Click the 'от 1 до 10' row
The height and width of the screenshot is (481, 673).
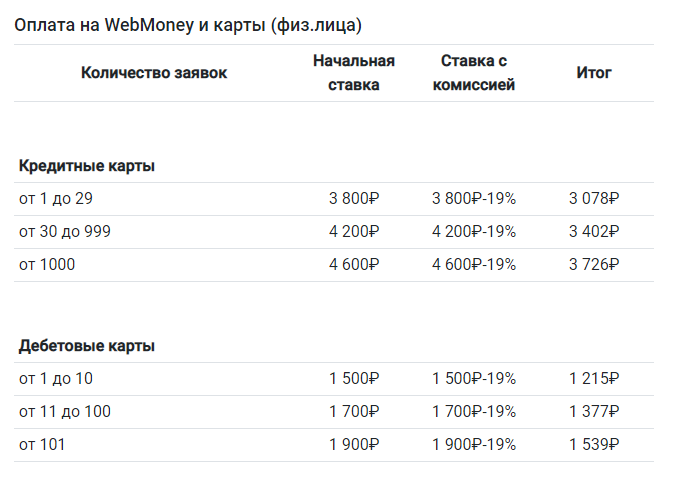[56, 379]
